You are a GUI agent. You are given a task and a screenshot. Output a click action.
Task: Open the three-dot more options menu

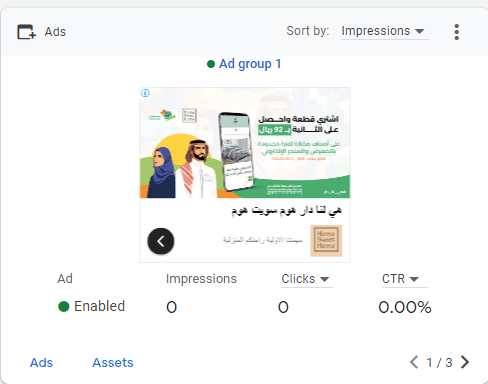pos(457,32)
